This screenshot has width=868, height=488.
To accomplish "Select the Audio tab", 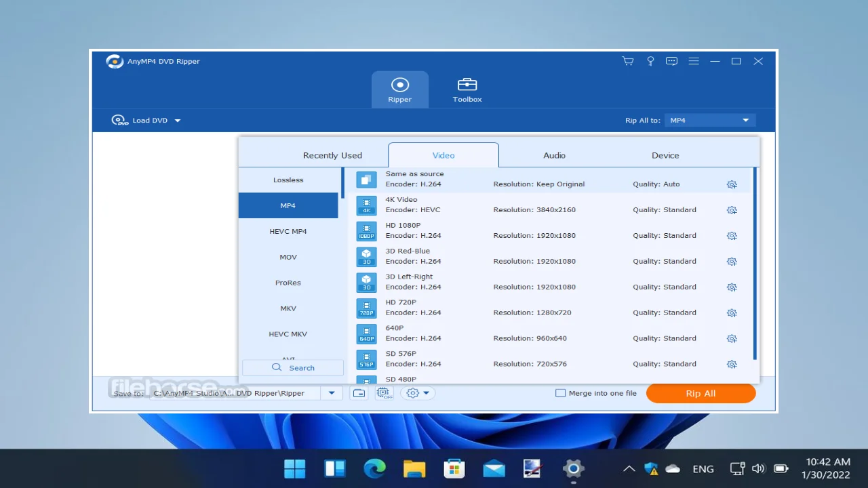I will [x=554, y=155].
